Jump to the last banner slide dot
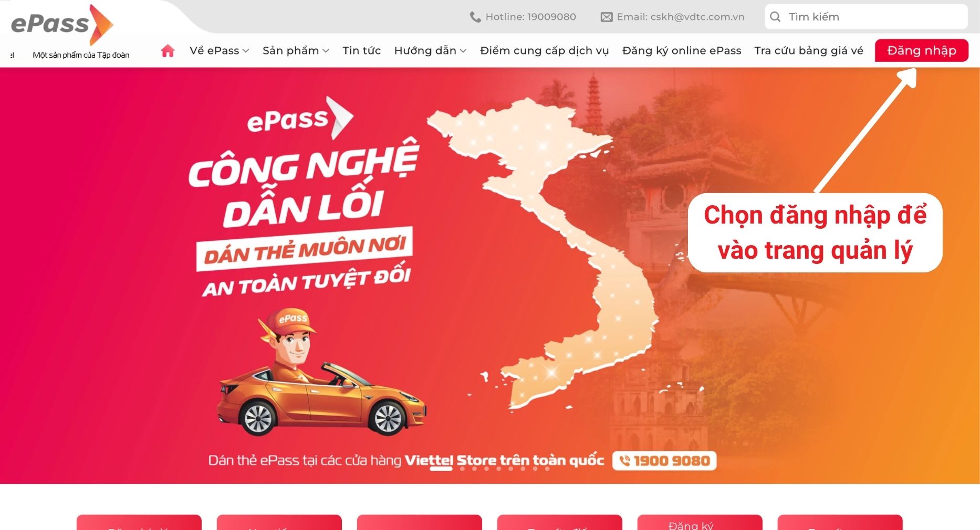This screenshot has height=530, width=980. (x=547, y=469)
